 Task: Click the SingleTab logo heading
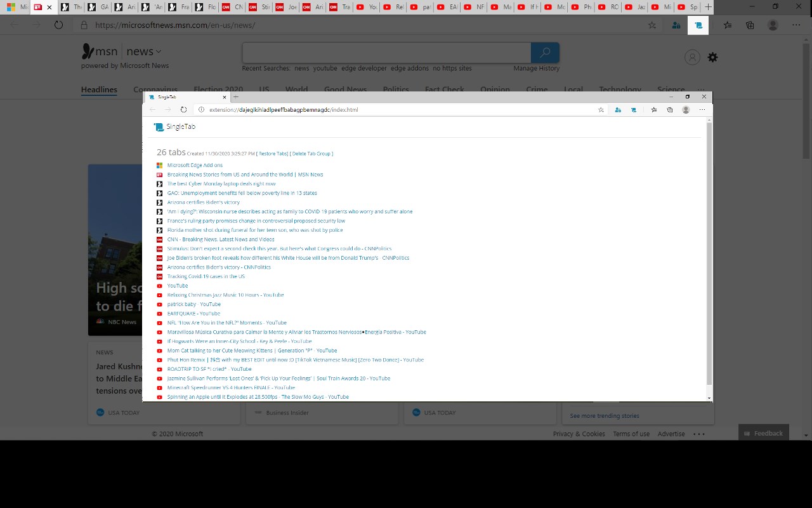pos(174,127)
